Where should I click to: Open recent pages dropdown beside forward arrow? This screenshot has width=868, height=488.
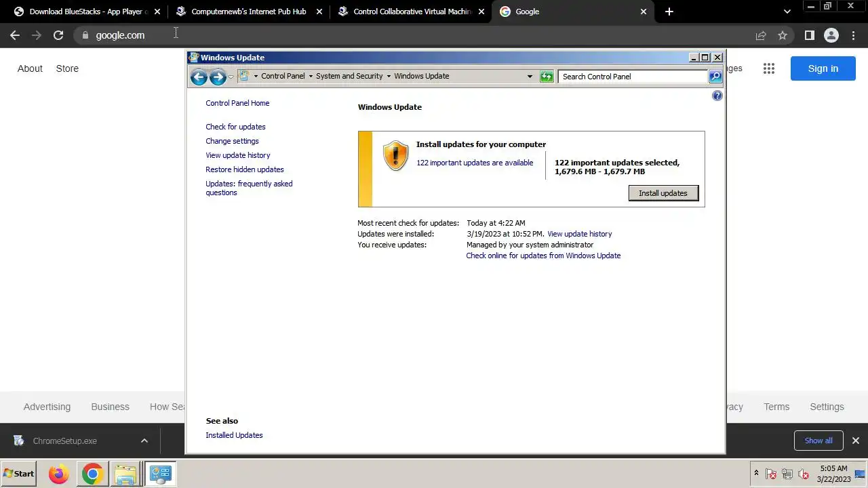click(231, 77)
